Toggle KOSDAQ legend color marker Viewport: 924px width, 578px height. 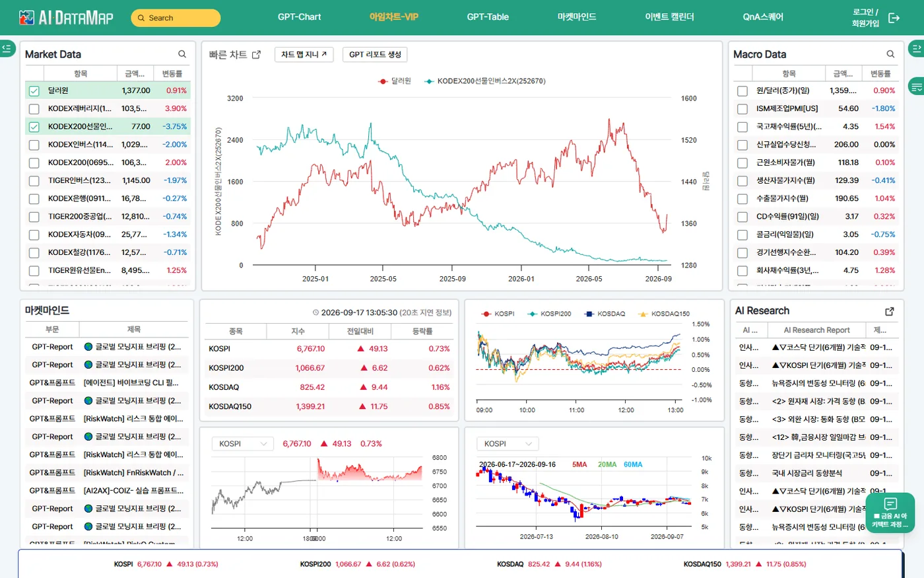click(x=589, y=314)
